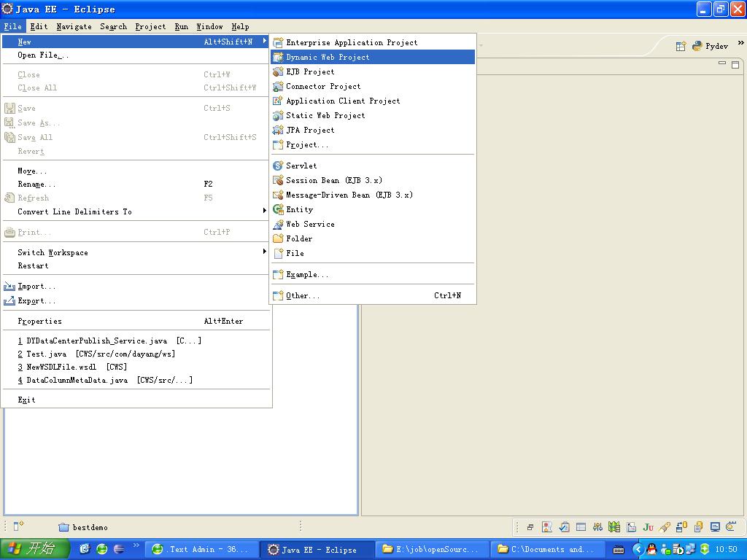Click the QQ penguin tray icon

tap(651, 550)
